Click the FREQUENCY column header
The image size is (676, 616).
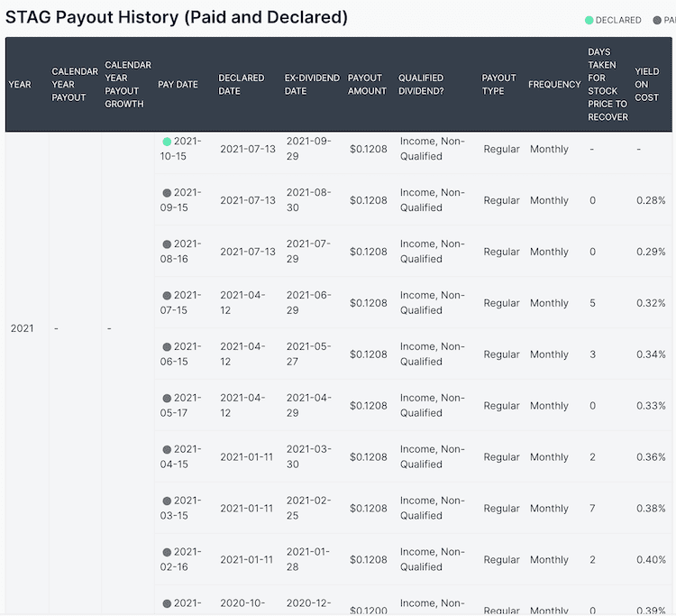554,85
